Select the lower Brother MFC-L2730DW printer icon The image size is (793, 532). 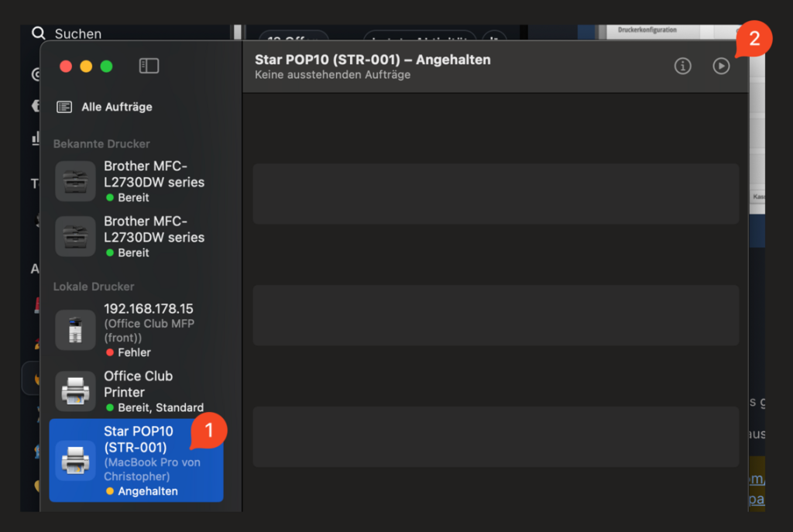click(x=75, y=236)
